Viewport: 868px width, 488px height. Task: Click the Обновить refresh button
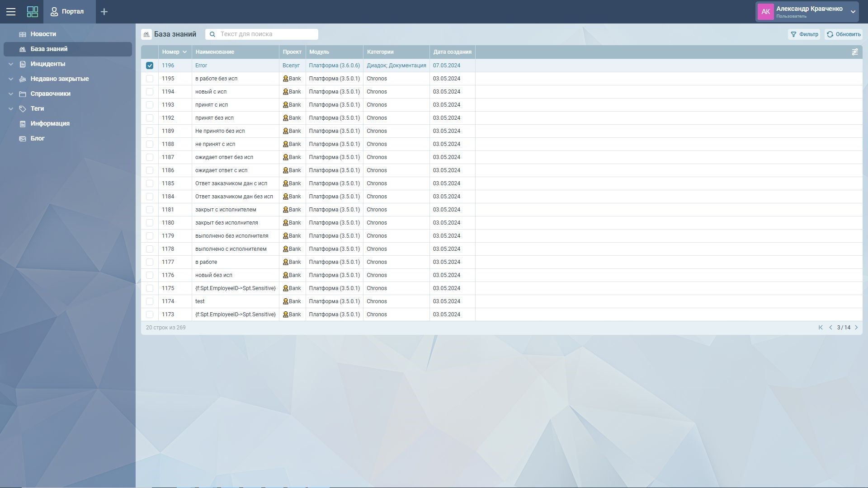pyautogui.click(x=843, y=34)
